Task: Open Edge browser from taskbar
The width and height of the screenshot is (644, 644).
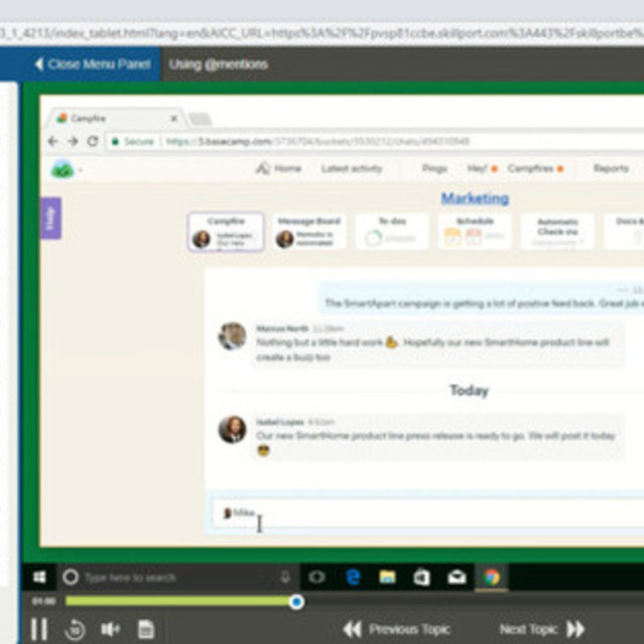Action: [x=353, y=577]
